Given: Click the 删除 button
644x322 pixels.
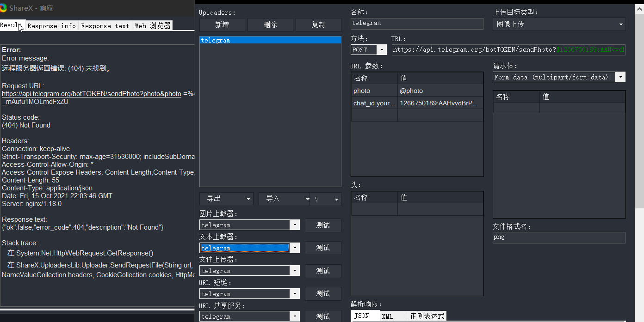Looking at the screenshot, I should [270, 24].
